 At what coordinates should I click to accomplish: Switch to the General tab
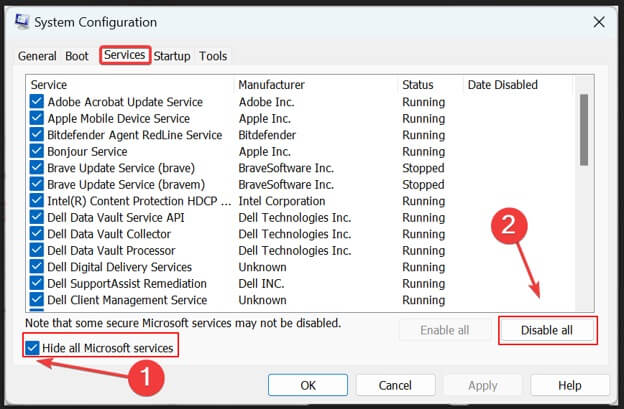[37, 56]
